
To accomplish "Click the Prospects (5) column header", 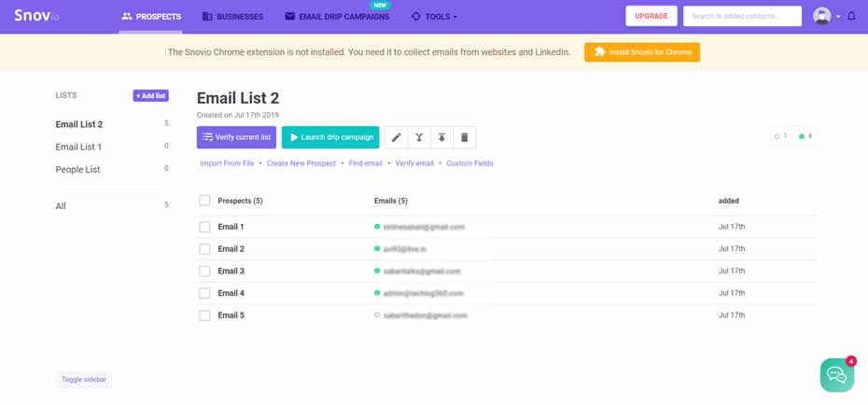I will tap(240, 201).
